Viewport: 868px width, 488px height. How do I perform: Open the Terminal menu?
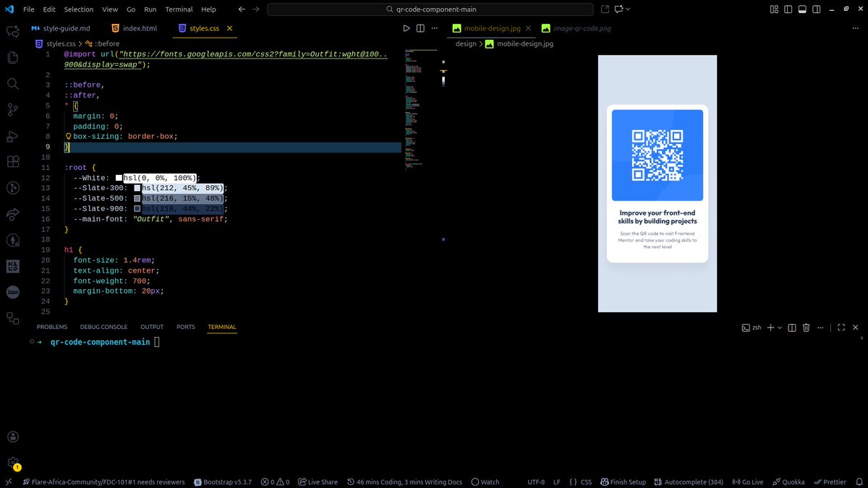point(179,9)
